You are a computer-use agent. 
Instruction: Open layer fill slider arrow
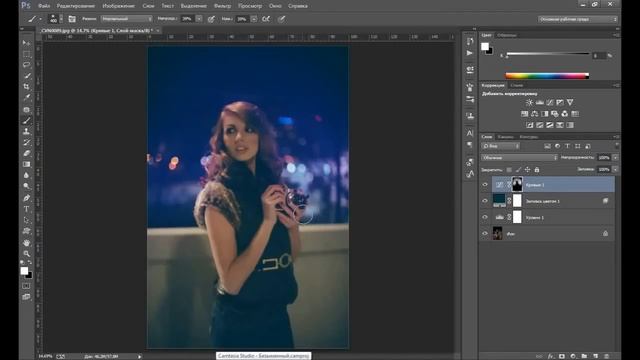click(x=616, y=169)
